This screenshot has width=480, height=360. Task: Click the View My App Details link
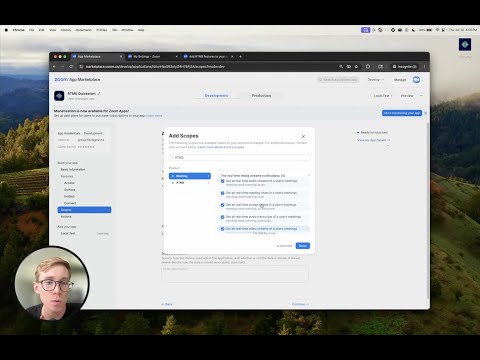tap(373, 140)
